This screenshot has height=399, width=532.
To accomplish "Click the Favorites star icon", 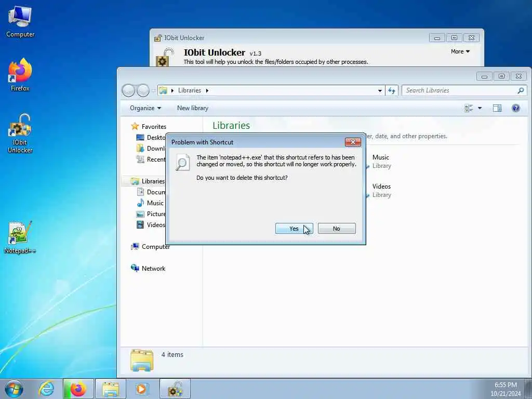I will [x=135, y=126].
